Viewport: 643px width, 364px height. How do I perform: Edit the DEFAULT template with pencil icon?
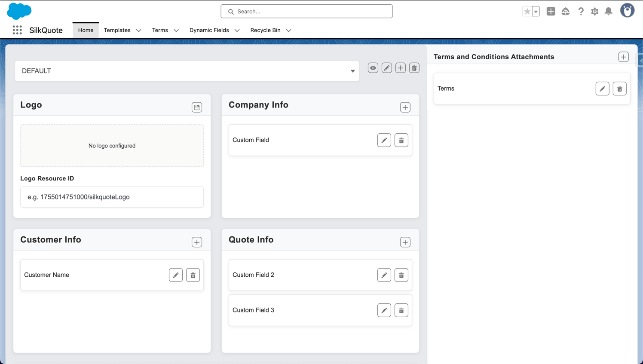point(386,68)
